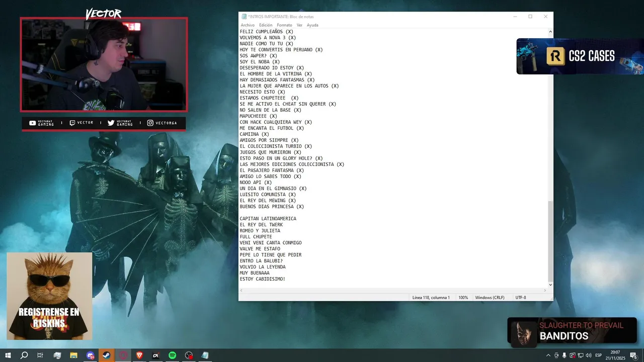The height and width of the screenshot is (362, 644).
Task: Click the line "ROMEO Y JULIETA"
Action: (x=260, y=231)
